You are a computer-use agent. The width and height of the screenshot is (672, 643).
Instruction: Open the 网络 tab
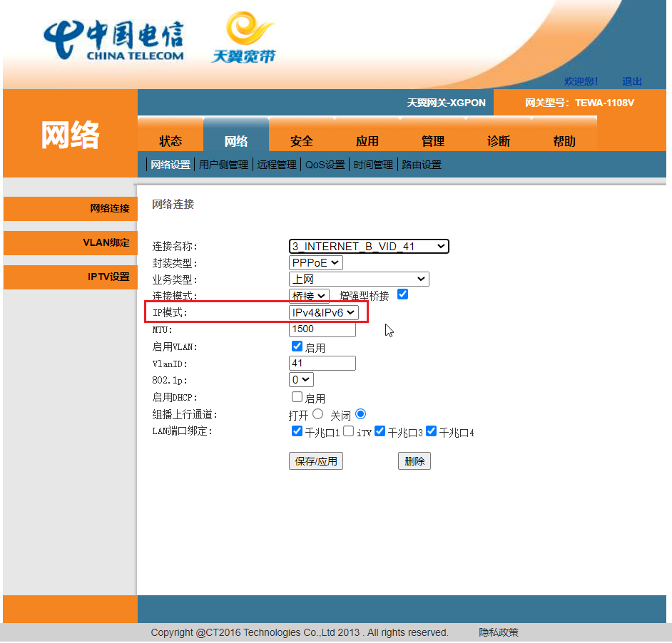[x=236, y=141]
